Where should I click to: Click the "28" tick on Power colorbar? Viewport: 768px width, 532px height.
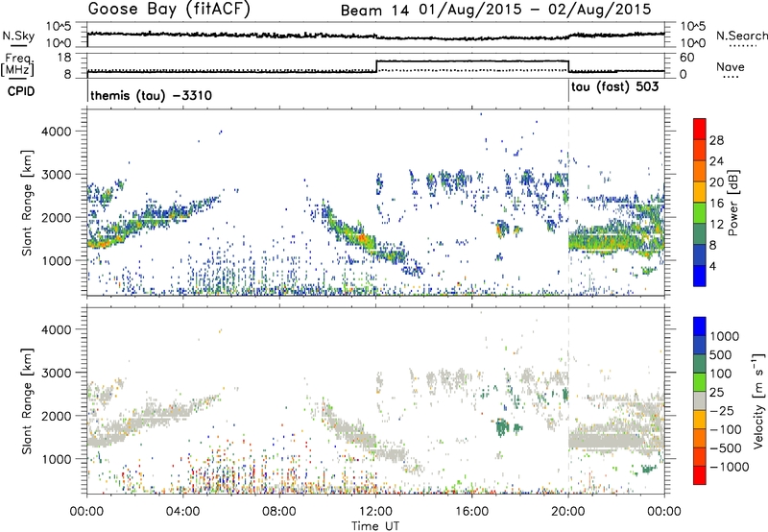click(716, 140)
